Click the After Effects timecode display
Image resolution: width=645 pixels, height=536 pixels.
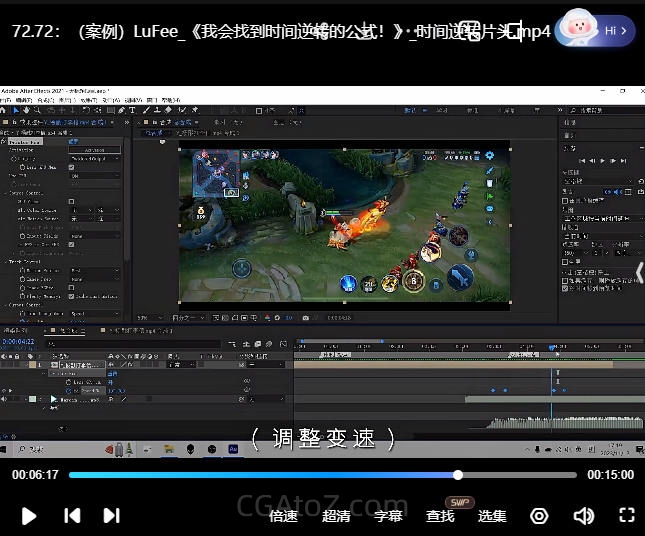pos(18,342)
